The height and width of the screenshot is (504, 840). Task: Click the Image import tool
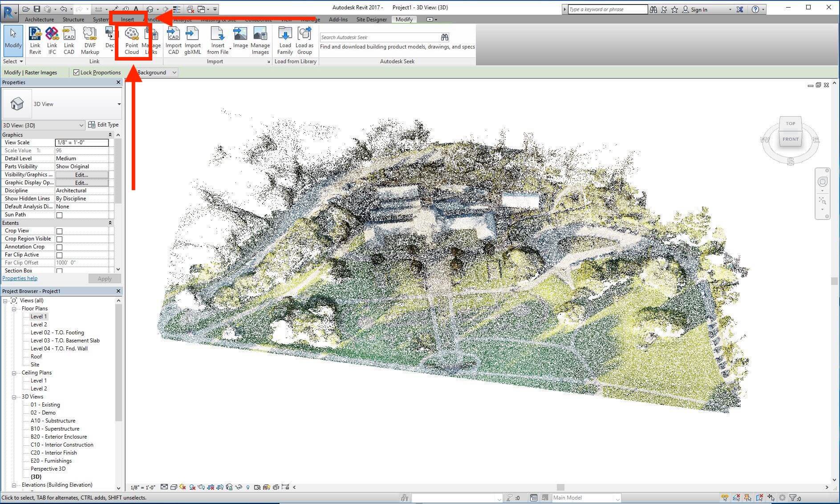(x=240, y=38)
